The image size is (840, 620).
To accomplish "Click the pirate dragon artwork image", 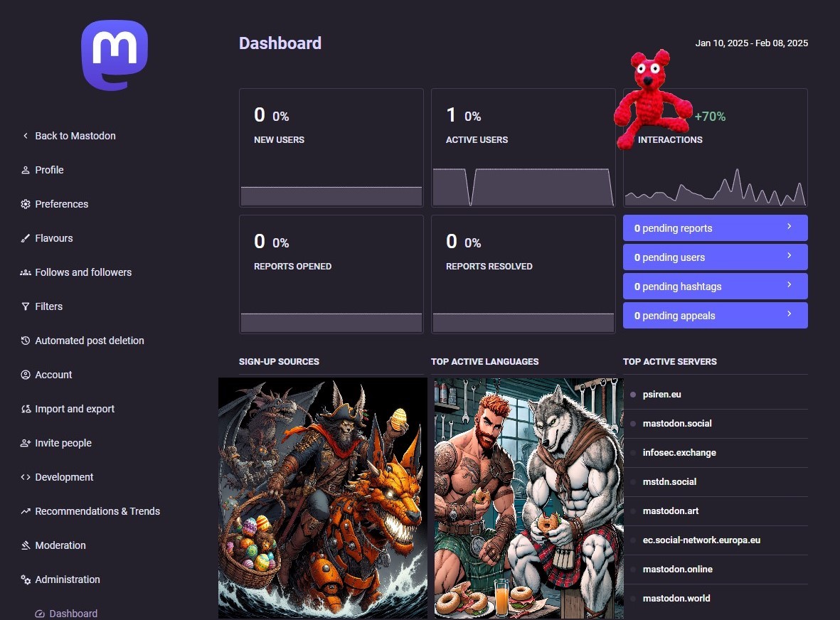I will pos(322,498).
